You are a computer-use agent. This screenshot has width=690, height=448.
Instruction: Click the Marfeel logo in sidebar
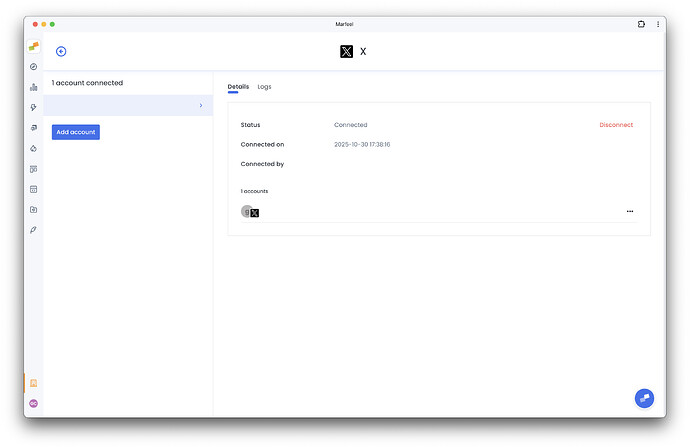tap(33, 46)
